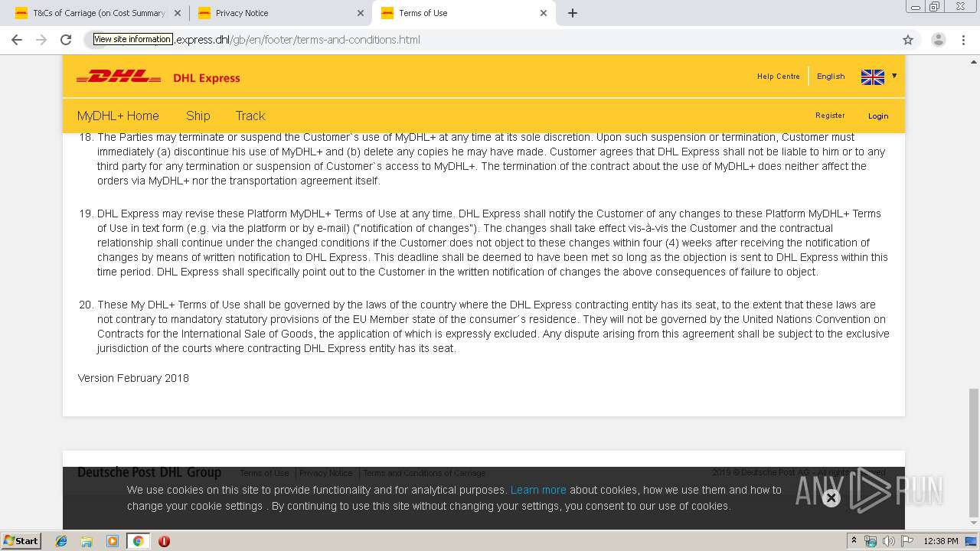Choose the English language link
This screenshot has width=980, height=551.
click(x=831, y=77)
